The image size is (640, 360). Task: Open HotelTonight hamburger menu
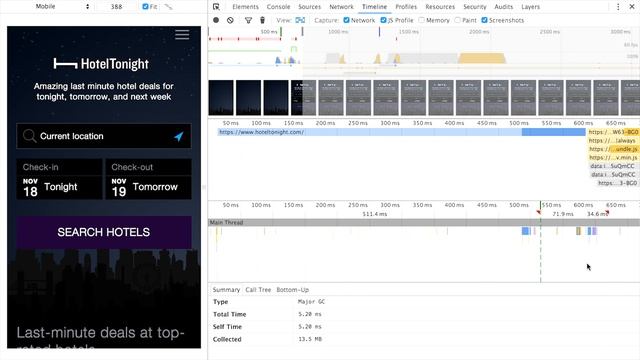coord(182,35)
